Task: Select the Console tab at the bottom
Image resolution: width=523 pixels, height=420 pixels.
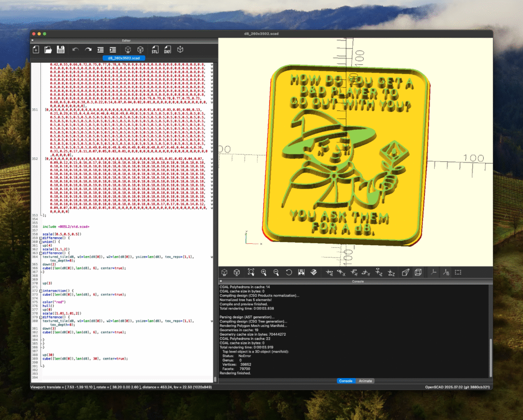Action: tap(346, 381)
